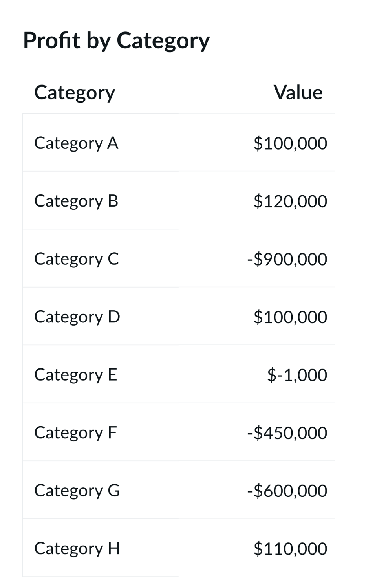Select the Category C row label
This screenshot has height=588, width=377.
(76, 259)
